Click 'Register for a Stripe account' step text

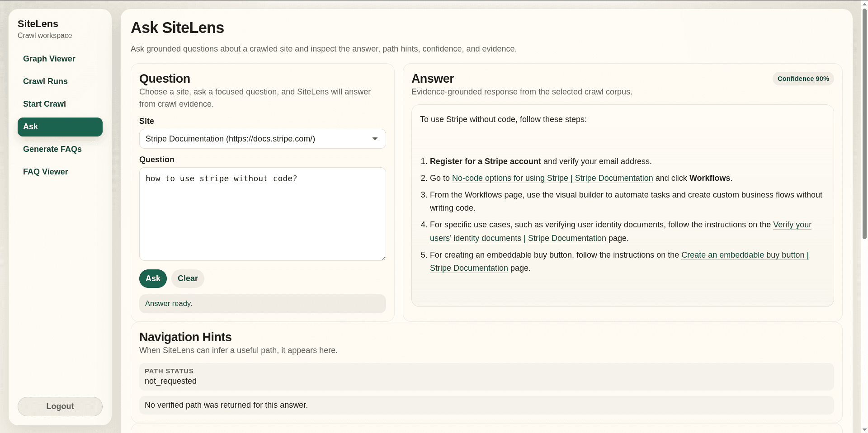coord(486,161)
